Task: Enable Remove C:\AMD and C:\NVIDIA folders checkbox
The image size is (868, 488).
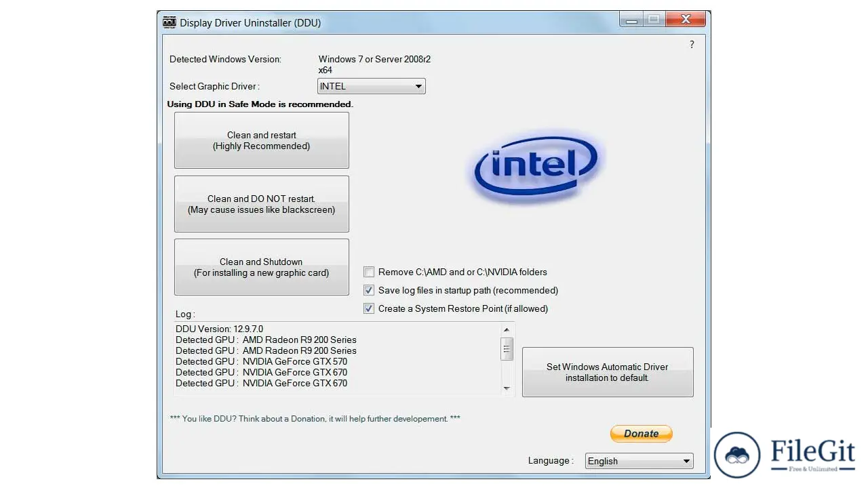Action: pos(369,272)
